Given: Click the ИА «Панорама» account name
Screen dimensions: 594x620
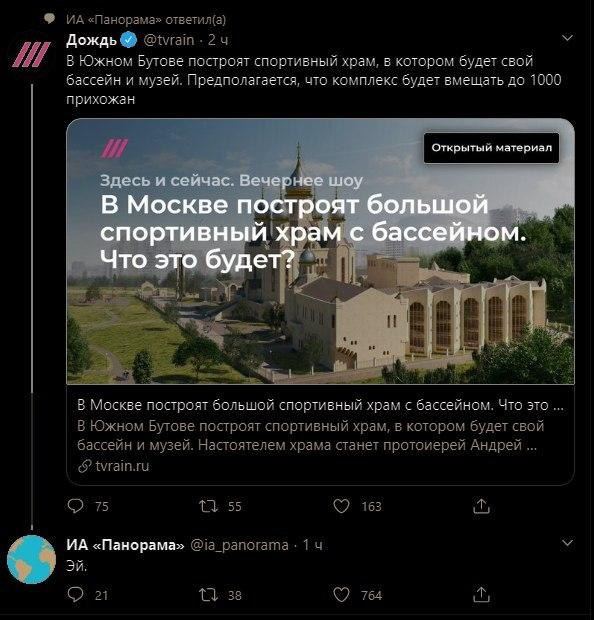Looking at the screenshot, I should tap(125, 545).
